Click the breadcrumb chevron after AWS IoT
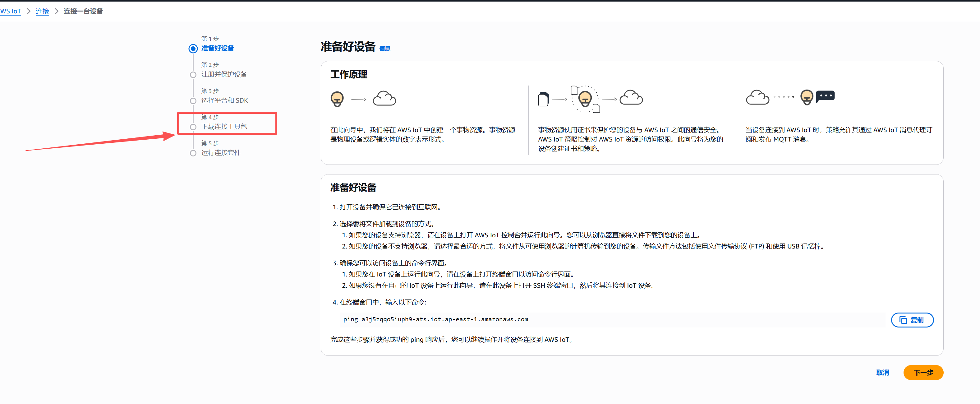Image resolution: width=980 pixels, height=404 pixels. (28, 12)
